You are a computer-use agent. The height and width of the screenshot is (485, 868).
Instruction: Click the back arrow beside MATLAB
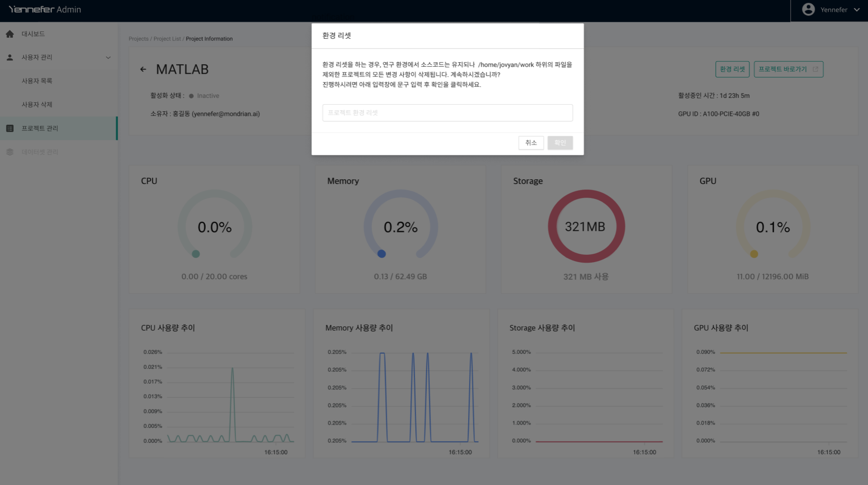tap(143, 70)
